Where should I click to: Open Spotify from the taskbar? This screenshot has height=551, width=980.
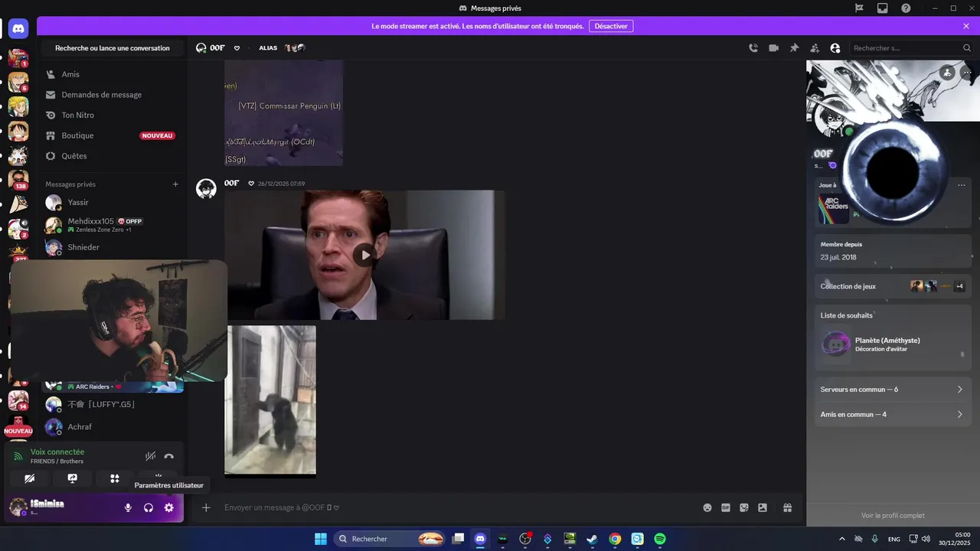coord(660,539)
